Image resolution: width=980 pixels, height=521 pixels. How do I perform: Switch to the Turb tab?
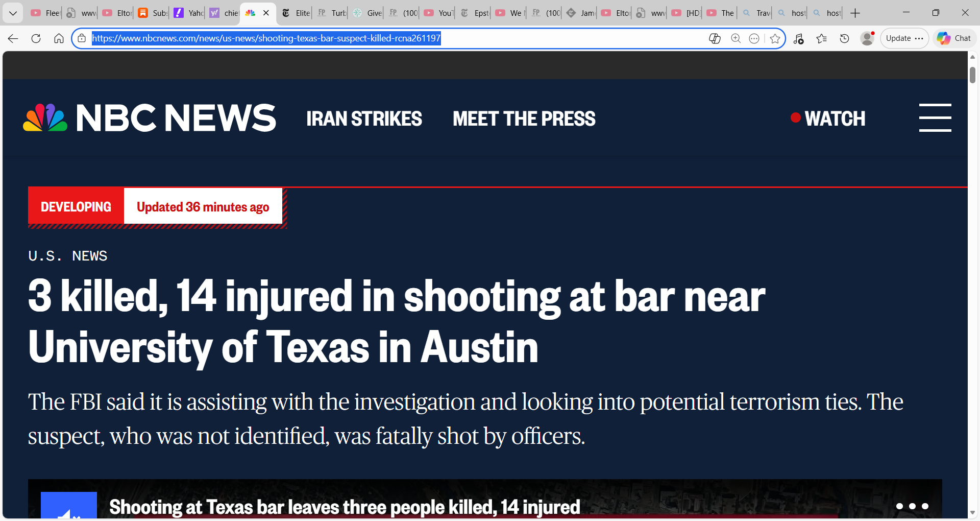coord(332,13)
